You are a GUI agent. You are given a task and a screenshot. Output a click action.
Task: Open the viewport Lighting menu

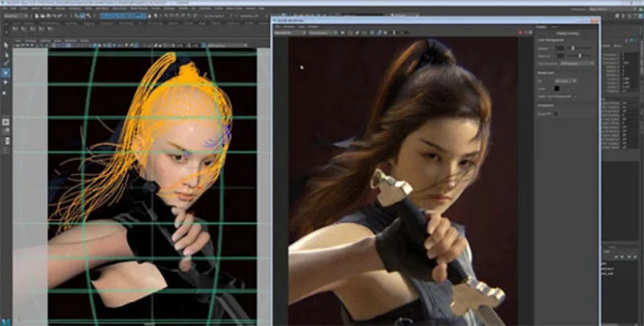[x=44, y=40]
